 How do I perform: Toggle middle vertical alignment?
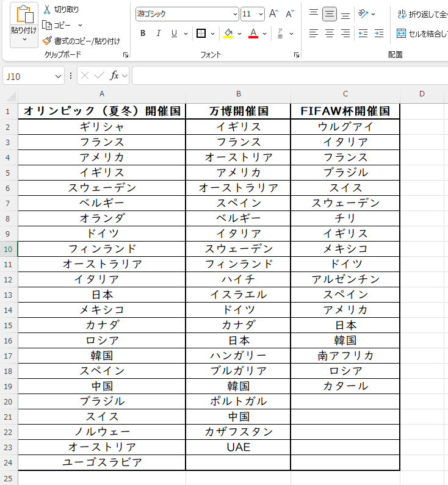pos(330,14)
